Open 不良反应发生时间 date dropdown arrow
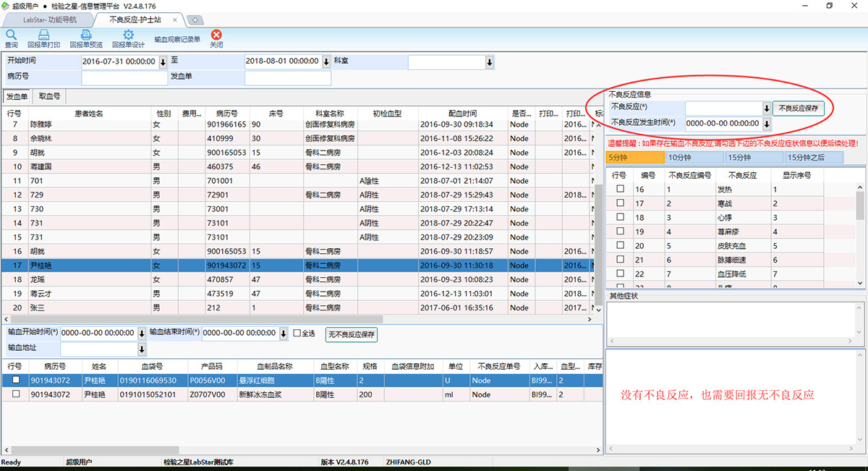The width and height of the screenshot is (868, 471). point(767,124)
